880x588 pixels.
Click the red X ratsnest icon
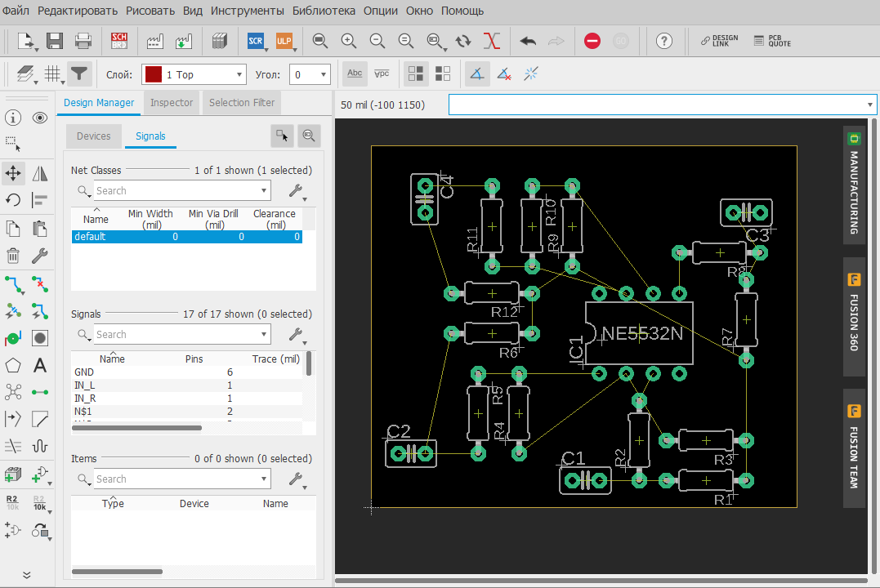[x=492, y=41]
